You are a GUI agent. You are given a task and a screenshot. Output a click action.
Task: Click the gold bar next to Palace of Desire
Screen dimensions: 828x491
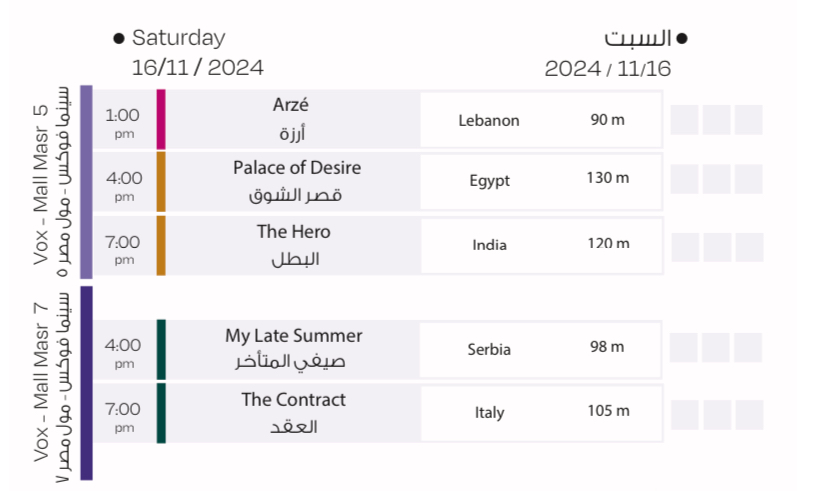pyautogui.click(x=161, y=181)
